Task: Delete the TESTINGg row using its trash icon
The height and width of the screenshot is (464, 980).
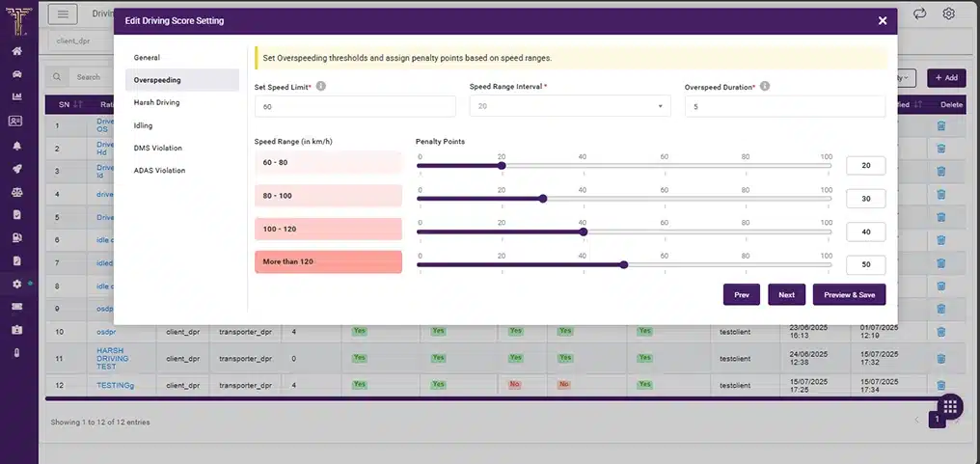Action: coord(941,385)
